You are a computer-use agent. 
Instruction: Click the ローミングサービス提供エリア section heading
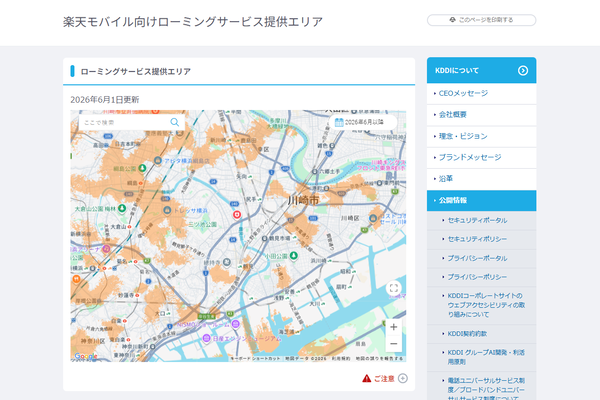click(135, 71)
